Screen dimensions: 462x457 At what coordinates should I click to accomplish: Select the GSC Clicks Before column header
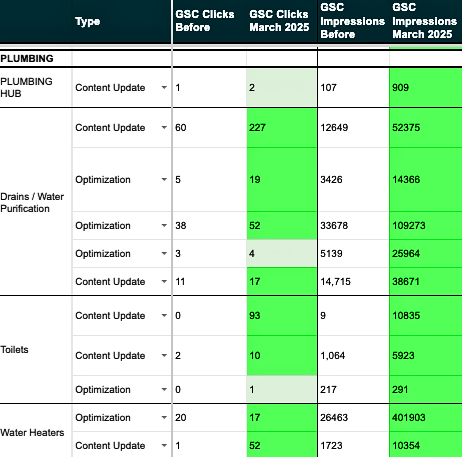point(210,22)
